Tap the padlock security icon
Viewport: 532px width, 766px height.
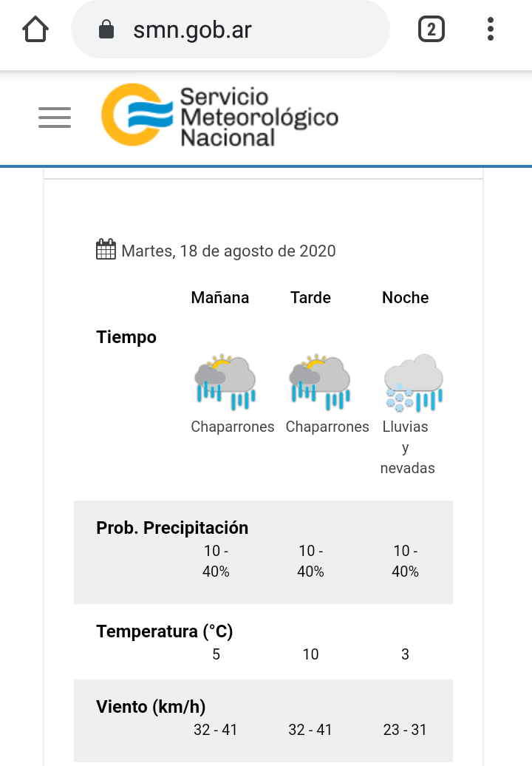pyautogui.click(x=107, y=30)
